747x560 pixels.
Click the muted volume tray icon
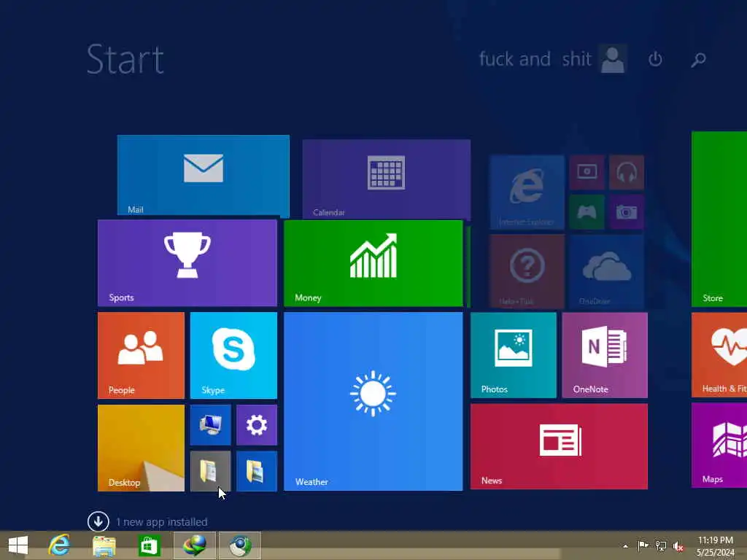coord(678,546)
